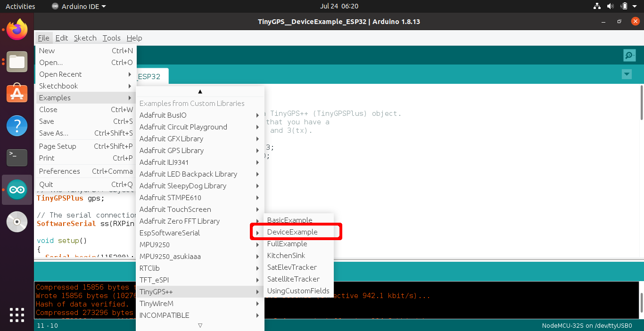
Task: Click the Activities button in the top bar
Action: pos(20,6)
